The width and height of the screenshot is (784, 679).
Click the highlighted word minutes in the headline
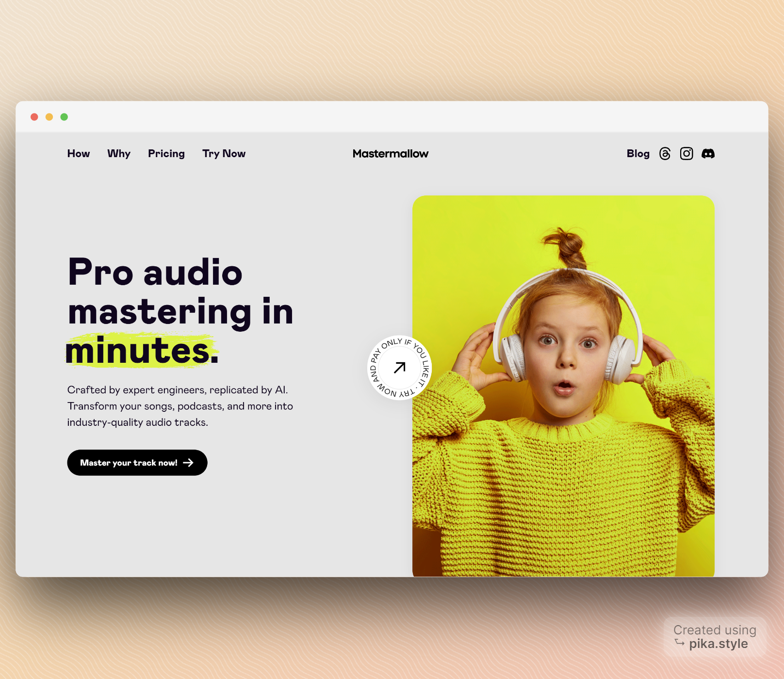point(142,351)
